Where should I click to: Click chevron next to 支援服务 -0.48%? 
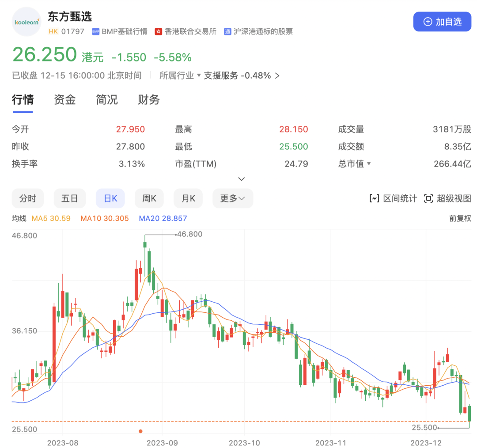pos(277,76)
